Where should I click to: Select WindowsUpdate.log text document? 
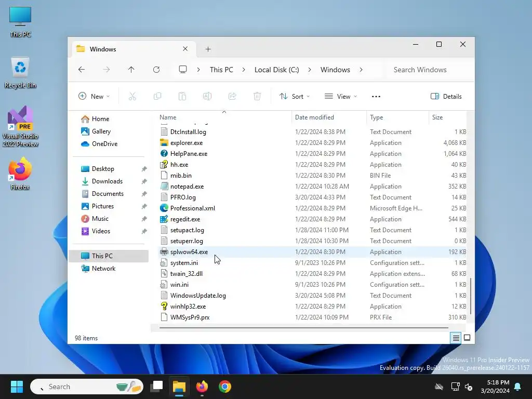coord(198,296)
